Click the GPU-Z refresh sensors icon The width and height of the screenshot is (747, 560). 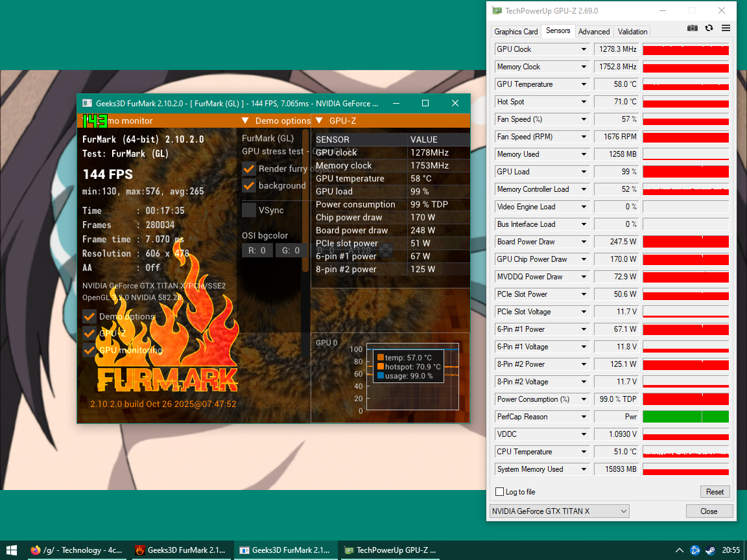[709, 28]
